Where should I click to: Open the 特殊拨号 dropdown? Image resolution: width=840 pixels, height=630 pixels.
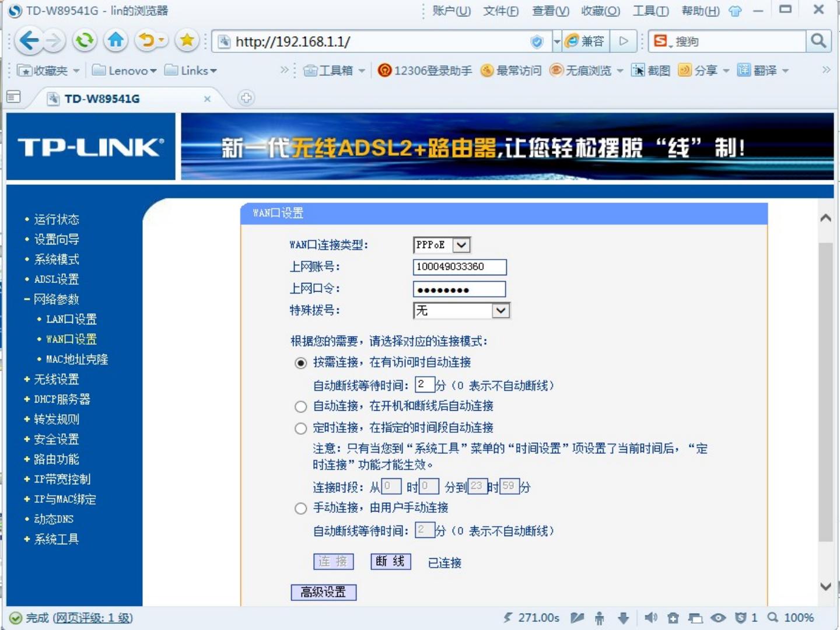tap(461, 311)
